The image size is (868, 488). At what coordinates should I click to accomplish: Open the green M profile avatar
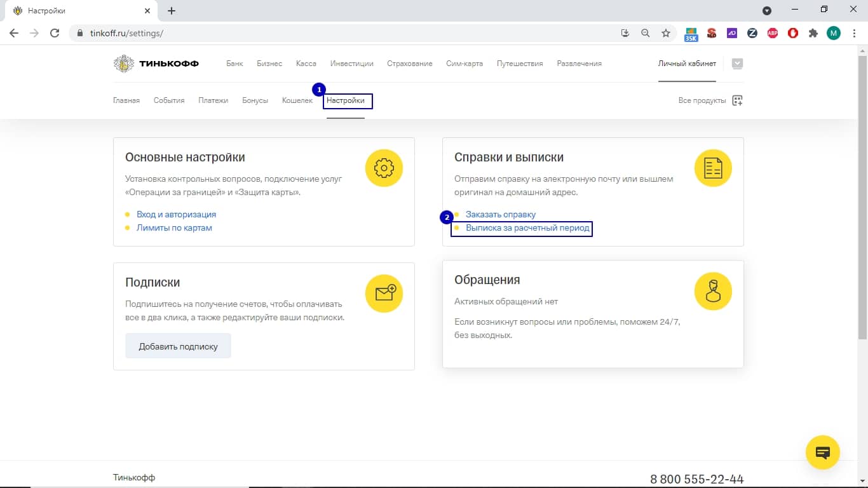834,33
